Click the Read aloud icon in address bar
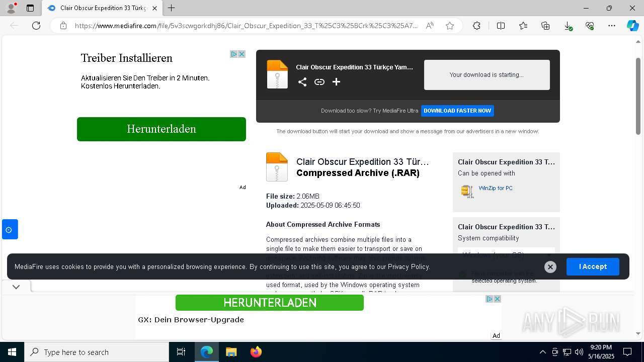This screenshot has height=362, width=644. click(x=430, y=26)
